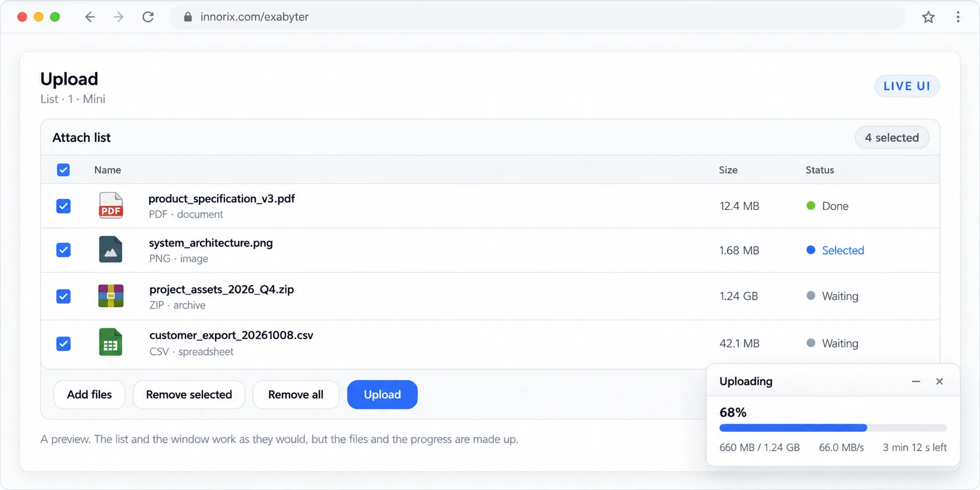This screenshot has height=490, width=980.
Task: Click the 42.1 MB size value
Action: tap(739, 343)
